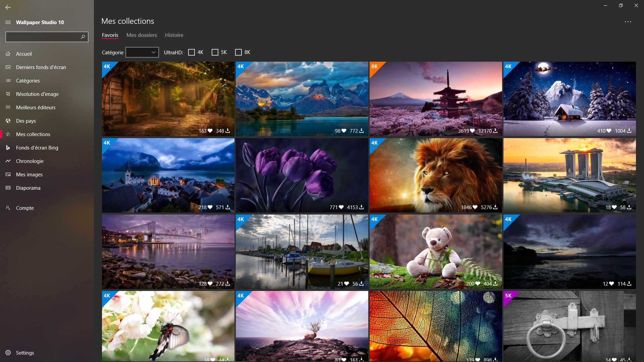Click the hamburger menu icon
The height and width of the screenshot is (362, 644).
(x=8, y=22)
